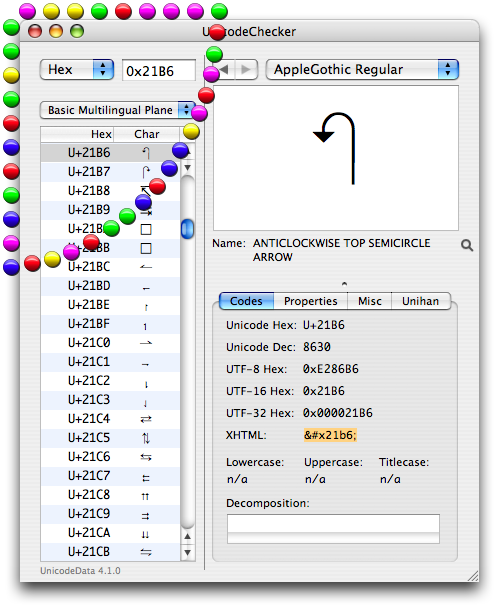Image resolution: width=503 pixels, height=607 pixels.
Task: Select the U+21C7 row
Action: 110,476
